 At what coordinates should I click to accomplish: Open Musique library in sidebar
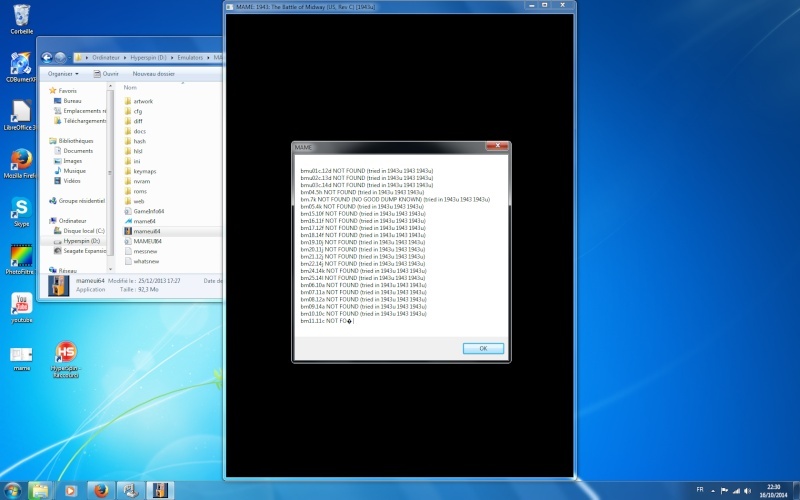(70, 171)
